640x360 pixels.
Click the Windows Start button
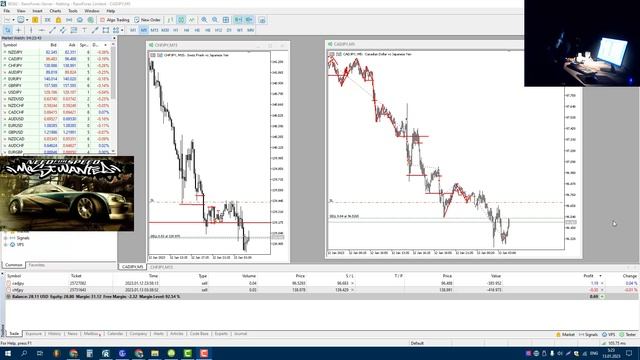[x=8, y=353]
